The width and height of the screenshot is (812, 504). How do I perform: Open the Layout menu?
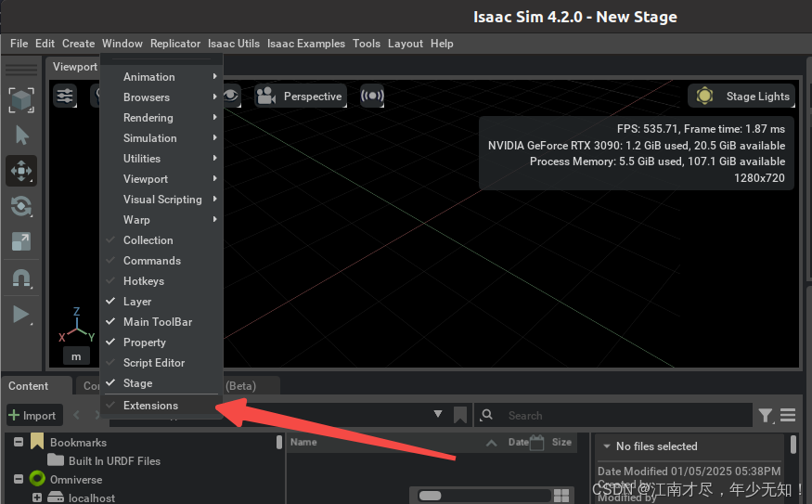click(x=406, y=44)
